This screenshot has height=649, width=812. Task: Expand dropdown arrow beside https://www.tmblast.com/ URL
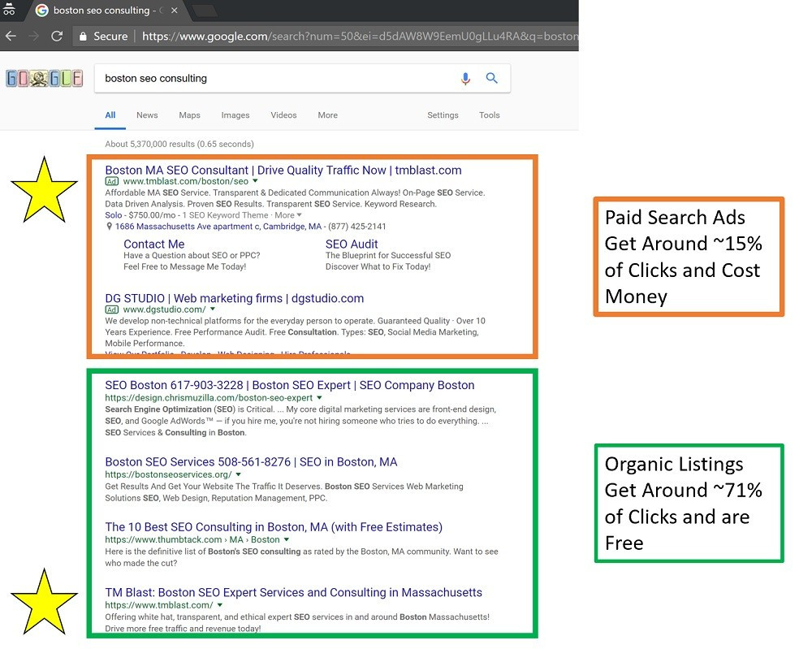coord(219,605)
